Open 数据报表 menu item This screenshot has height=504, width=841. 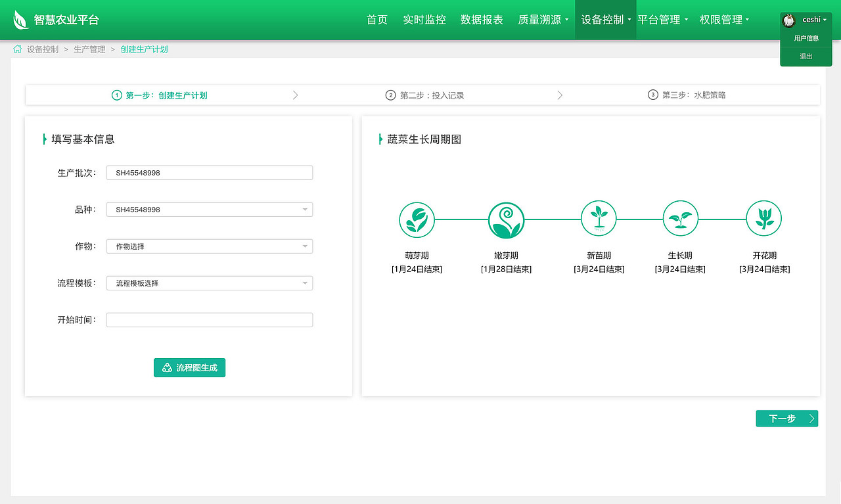[482, 20]
